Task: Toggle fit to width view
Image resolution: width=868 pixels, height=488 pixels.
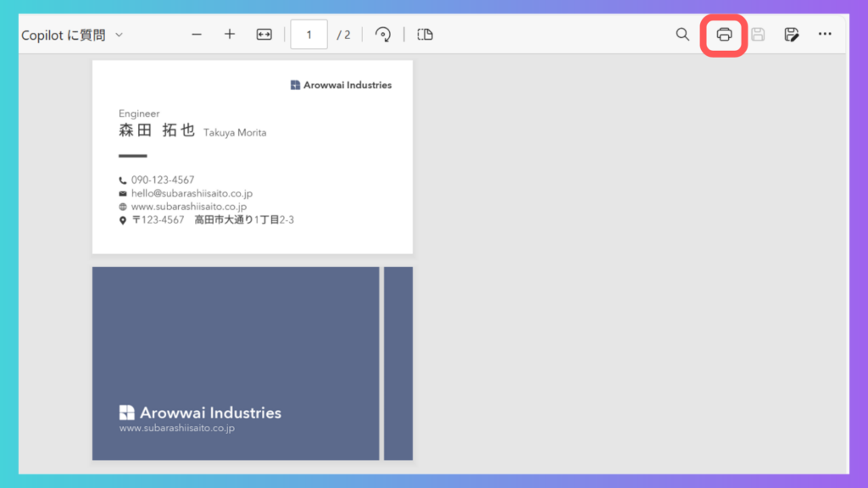Action: tap(264, 35)
